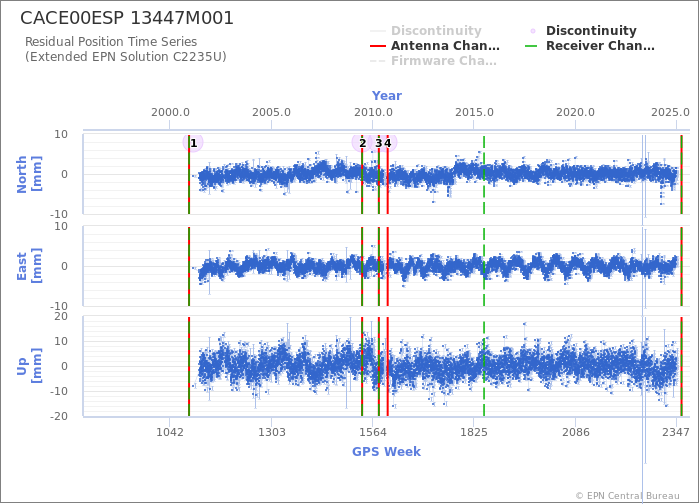Click the 2010.0 year tick label
The height and width of the screenshot is (504, 700).
373,112
